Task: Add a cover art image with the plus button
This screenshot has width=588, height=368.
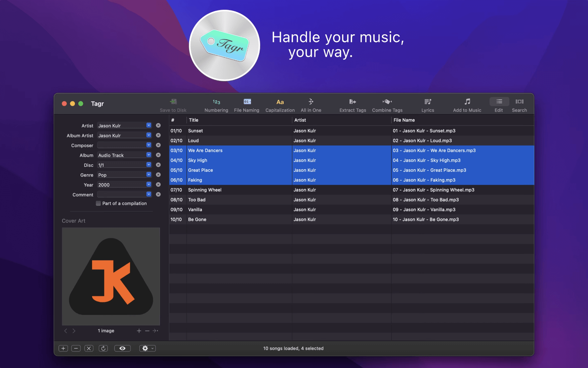Action: click(139, 331)
